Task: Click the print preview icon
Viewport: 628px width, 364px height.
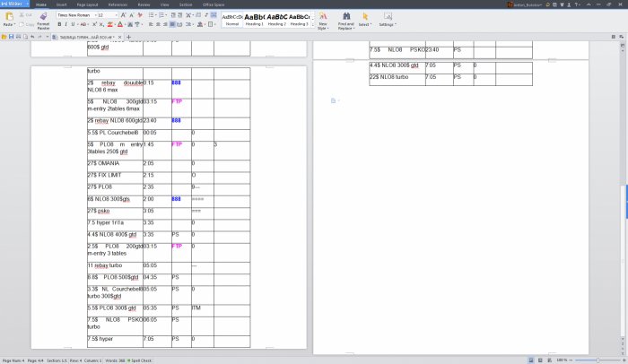Action: [26, 37]
